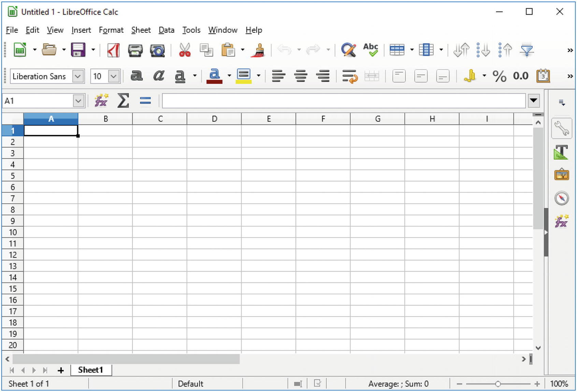Expand standard toolbar overflow chevron
577x392 pixels.
[x=570, y=50]
